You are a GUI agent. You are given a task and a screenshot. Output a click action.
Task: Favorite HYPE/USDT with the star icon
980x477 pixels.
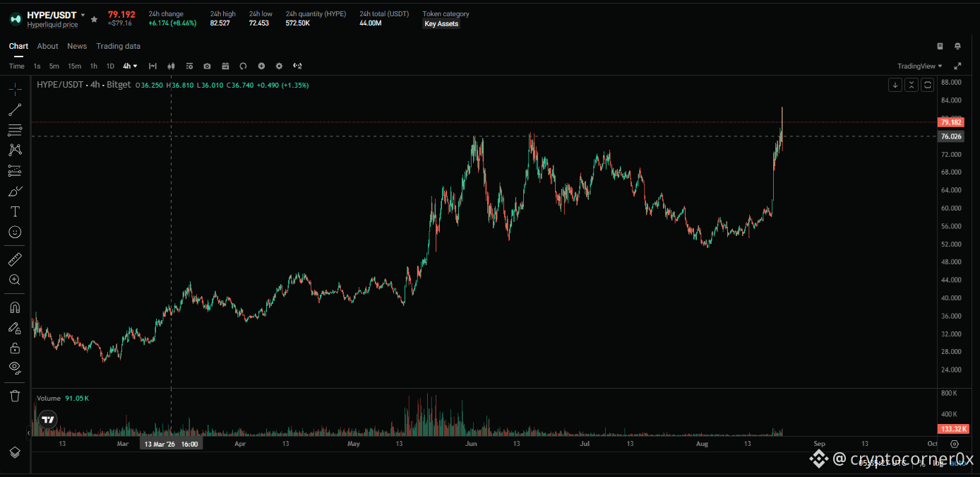coord(95,18)
